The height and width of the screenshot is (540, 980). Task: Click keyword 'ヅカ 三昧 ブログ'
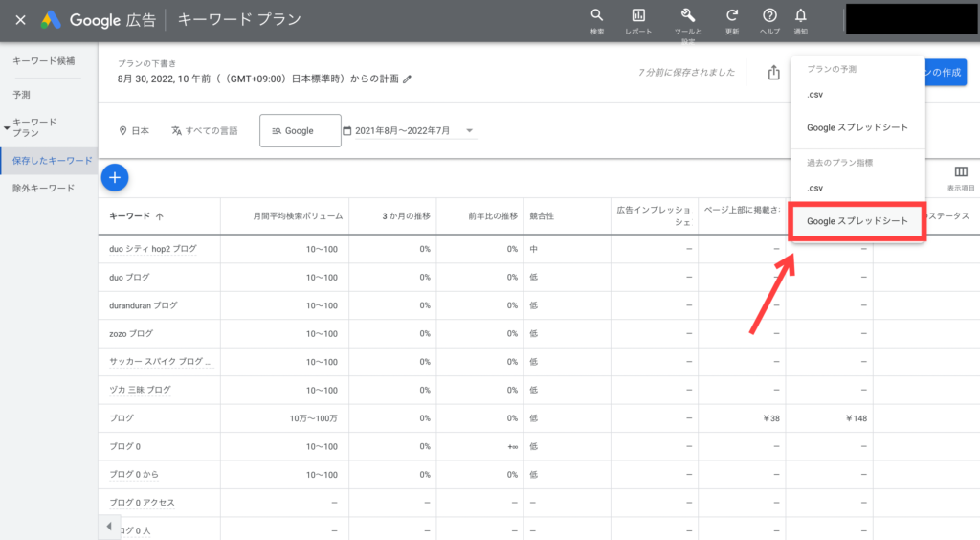pyautogui.click(x=140, y=390)
